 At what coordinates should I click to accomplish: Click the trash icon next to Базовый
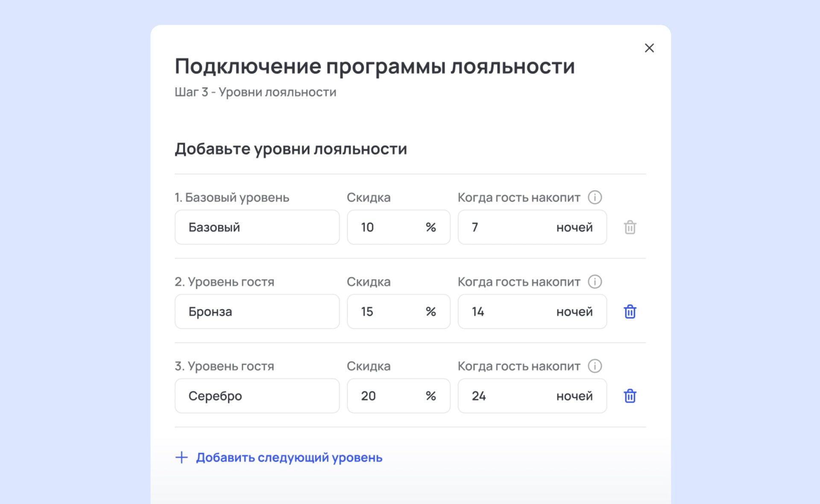(630, 227)
